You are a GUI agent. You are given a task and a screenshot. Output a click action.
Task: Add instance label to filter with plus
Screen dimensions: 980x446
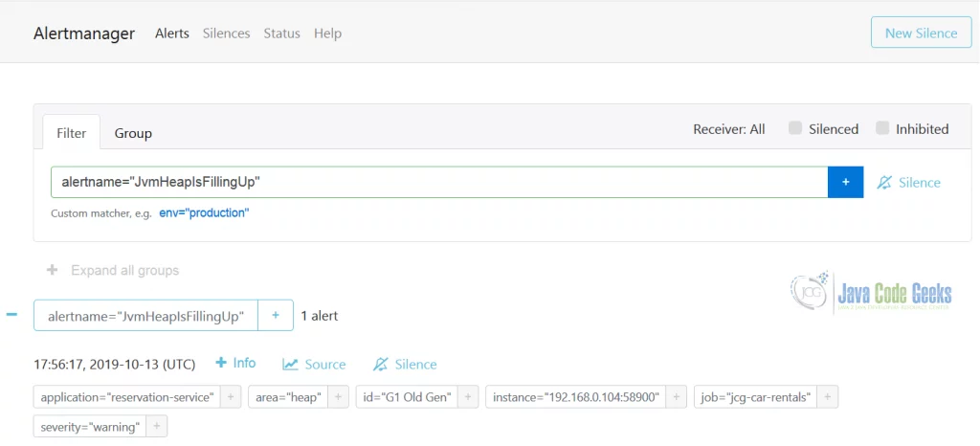[676, 396]
